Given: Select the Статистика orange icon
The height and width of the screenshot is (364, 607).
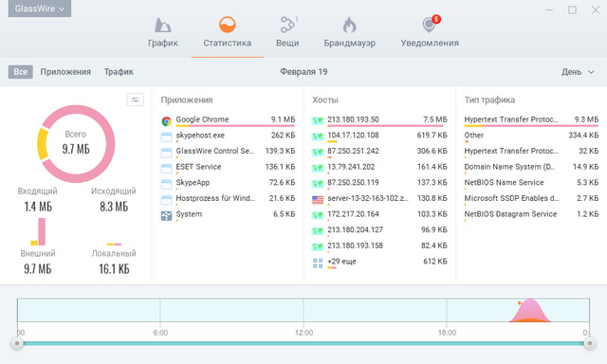Looking at the screenshot, I should tap(228, 25).
